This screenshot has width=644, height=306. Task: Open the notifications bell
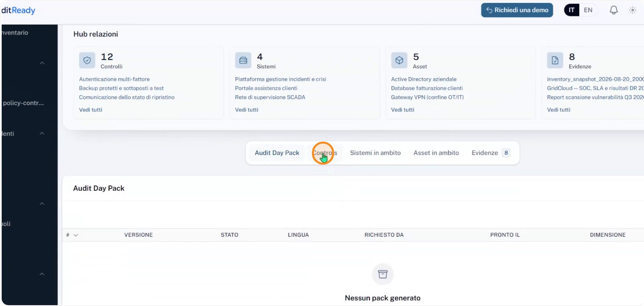point(613,10)
